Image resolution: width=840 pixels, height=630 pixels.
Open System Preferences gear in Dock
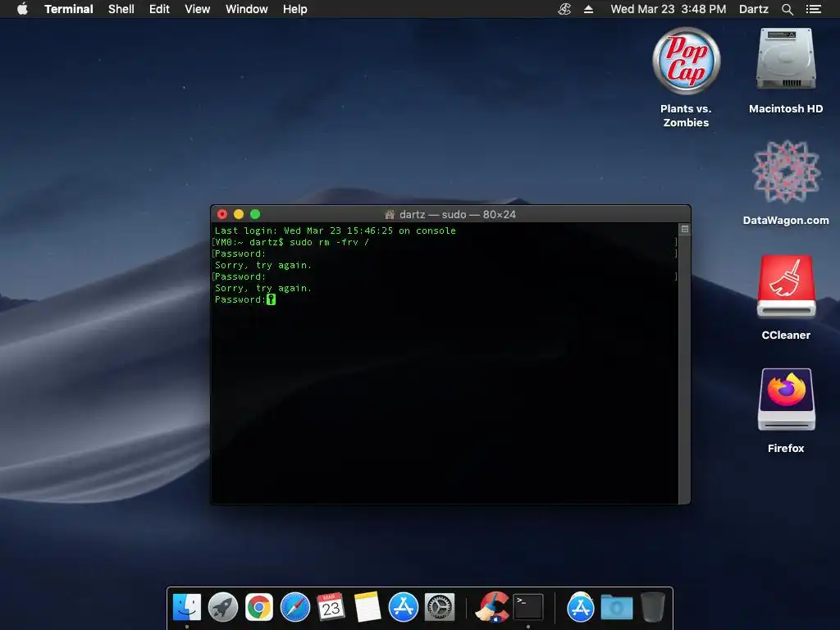click(440, 607)
